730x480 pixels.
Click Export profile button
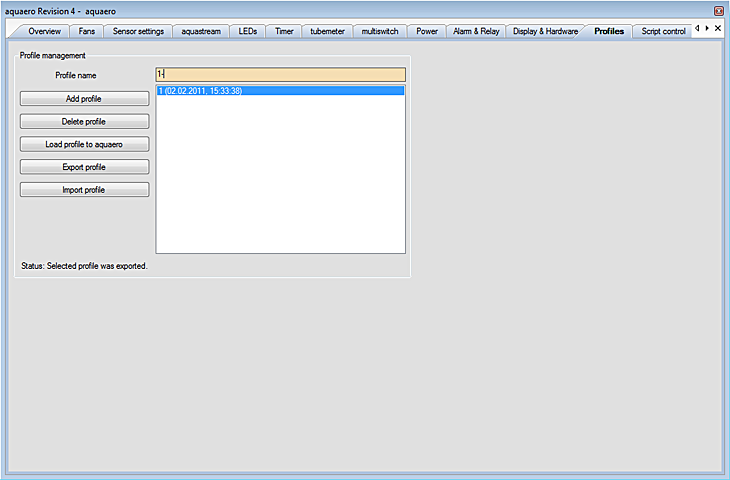pyautogui.click(x=84, y=167)
